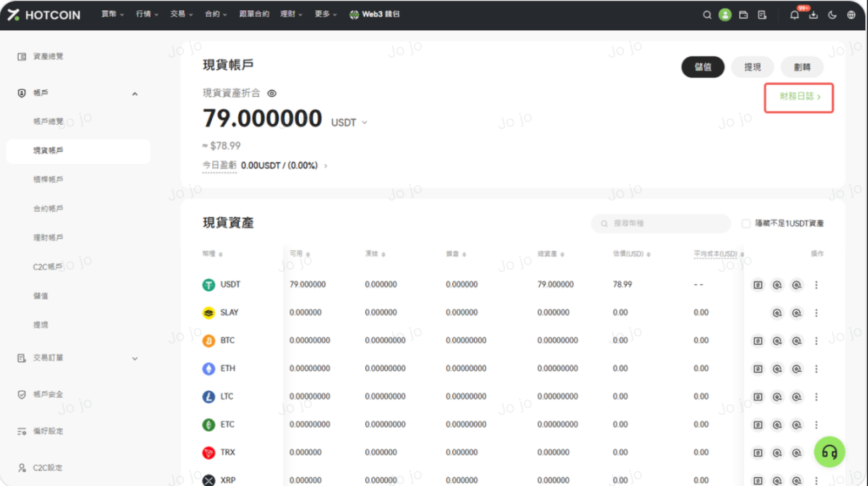Open the 行情 menu in top navigation
Screen dimensions: 868x486
[147, 14]
